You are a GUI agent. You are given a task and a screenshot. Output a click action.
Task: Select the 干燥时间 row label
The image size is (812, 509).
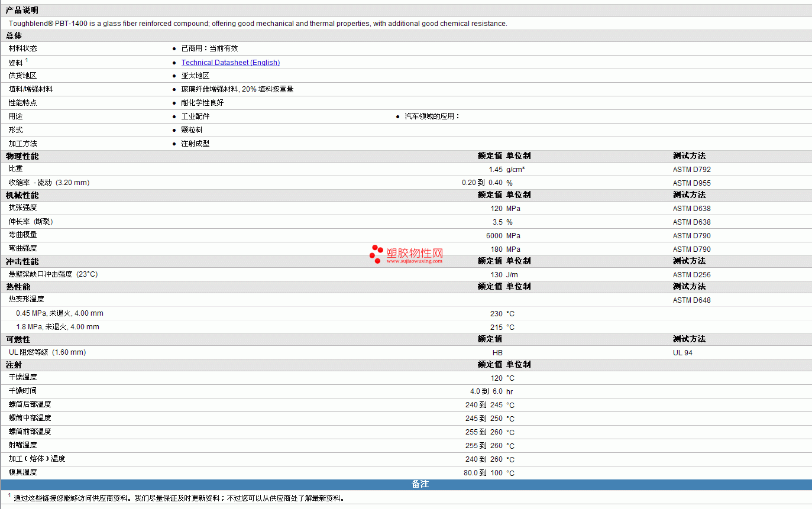[22, 391]
